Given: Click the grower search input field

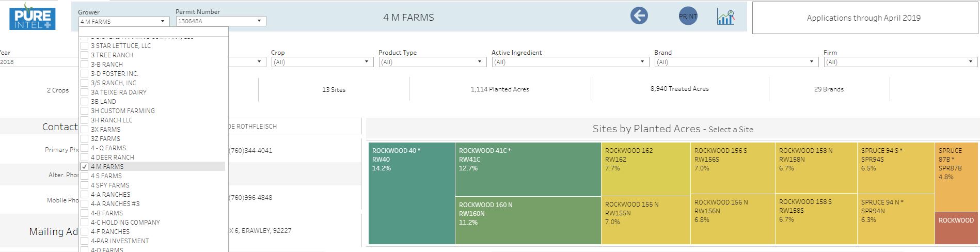Looking at the screenshot, I should (x=153, y=32).
